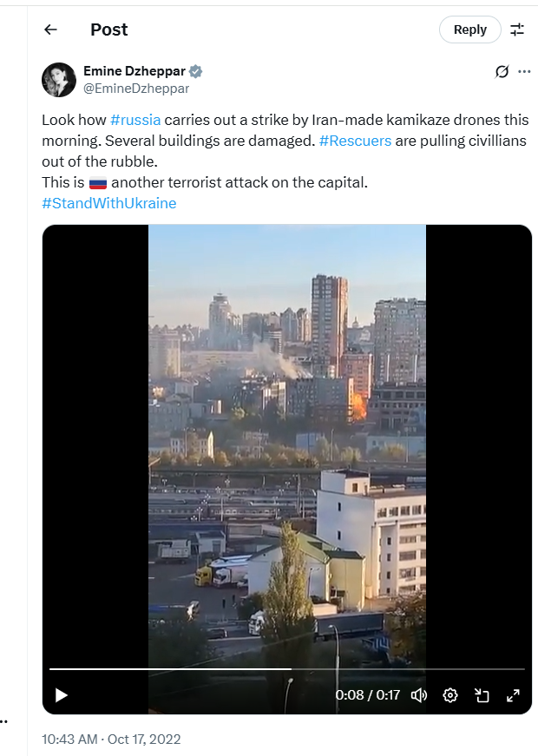
Task: Click the blue verified badge
Action: tap(196, 71)
